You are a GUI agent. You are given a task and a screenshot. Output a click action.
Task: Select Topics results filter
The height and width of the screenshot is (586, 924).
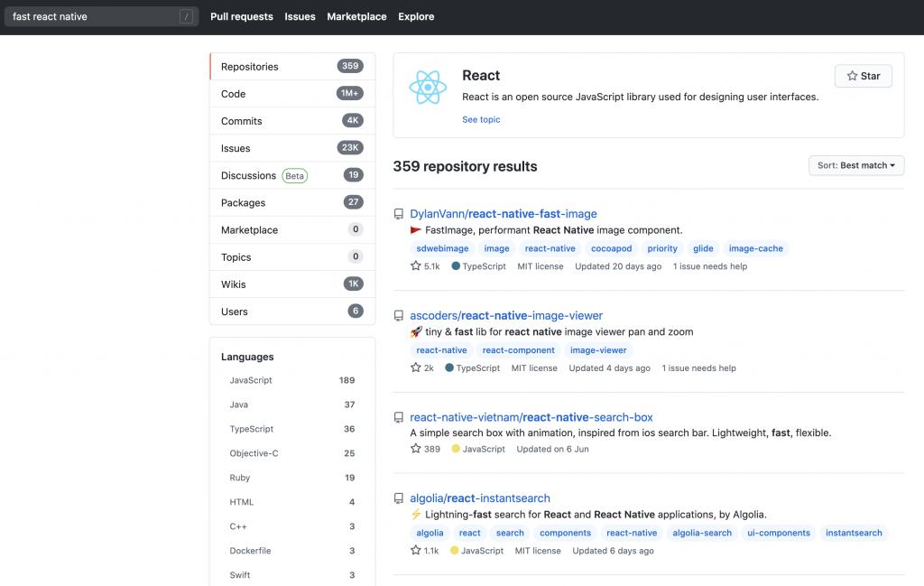click(x=292, y=256)
